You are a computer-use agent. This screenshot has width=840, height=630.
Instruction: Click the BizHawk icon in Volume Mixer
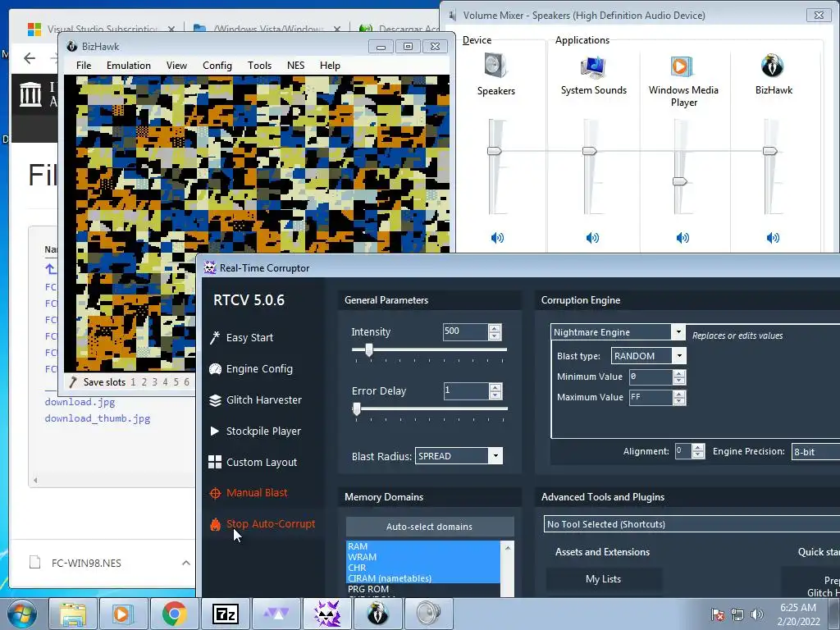pos(773,66)
